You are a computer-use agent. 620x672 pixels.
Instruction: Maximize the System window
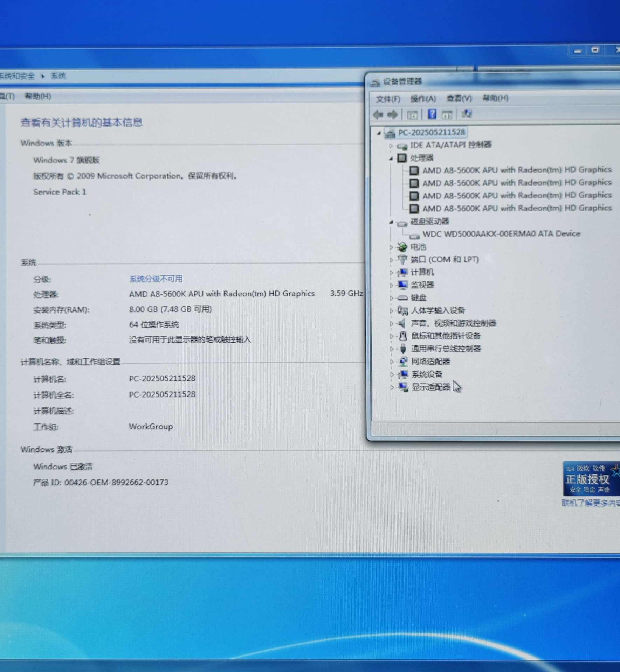tap(594, 50)
